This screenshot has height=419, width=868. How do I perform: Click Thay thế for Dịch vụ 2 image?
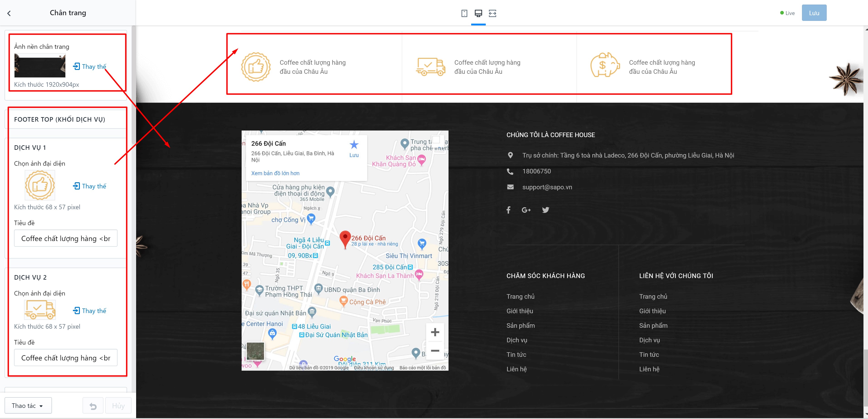point(90,311)
